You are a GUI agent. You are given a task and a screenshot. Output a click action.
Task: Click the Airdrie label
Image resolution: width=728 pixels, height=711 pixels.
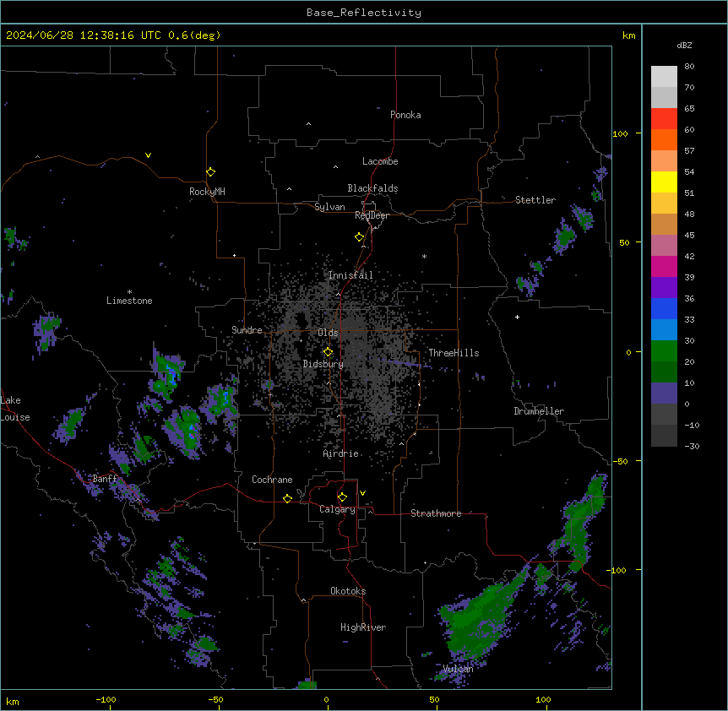pos(341,453)
